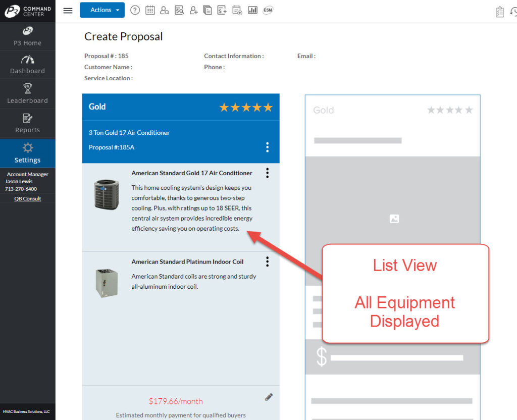Open the kebab menu for American Standard Gold
Image resolution: width=517 pixels, height=420 pixels.
tap(267, 173)
